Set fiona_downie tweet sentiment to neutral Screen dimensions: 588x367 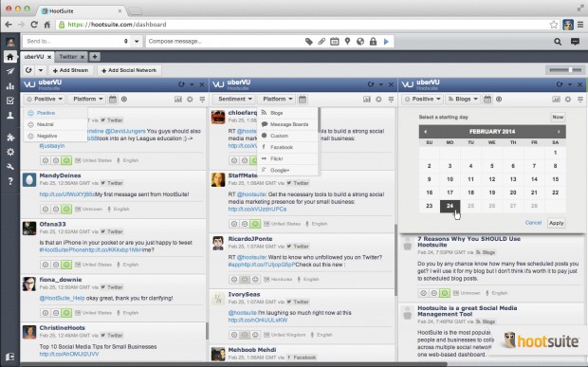[56, 313]
